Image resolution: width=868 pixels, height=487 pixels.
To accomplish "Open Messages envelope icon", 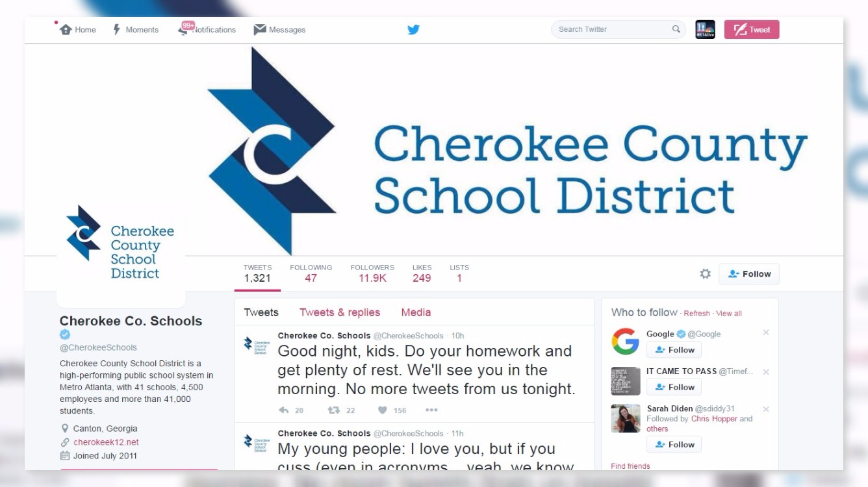I will [x=260, y=30].
